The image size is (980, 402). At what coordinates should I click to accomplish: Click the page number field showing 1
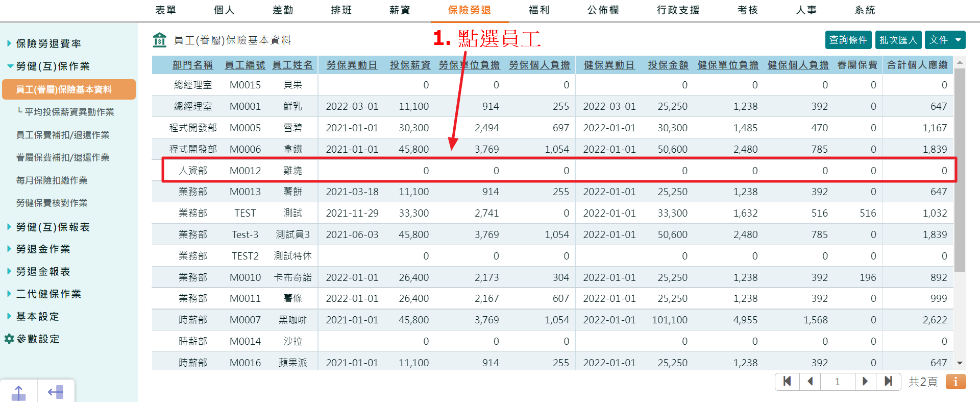[838, 381]
